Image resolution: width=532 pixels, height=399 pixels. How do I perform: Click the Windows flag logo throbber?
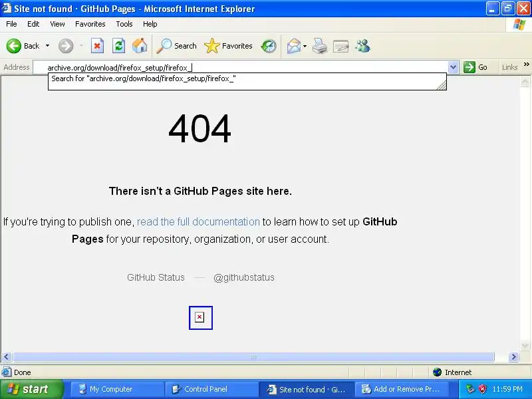pyautogui.click(x=519, y=25)
